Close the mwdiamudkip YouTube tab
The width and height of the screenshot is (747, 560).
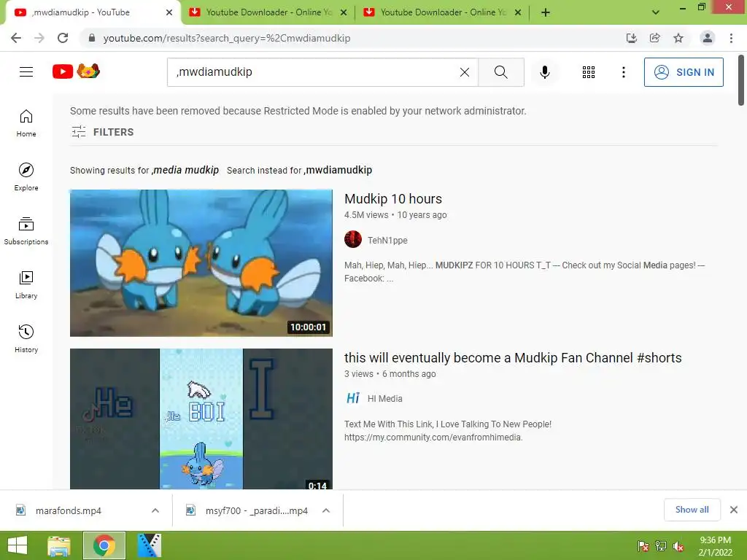(169, 12)
